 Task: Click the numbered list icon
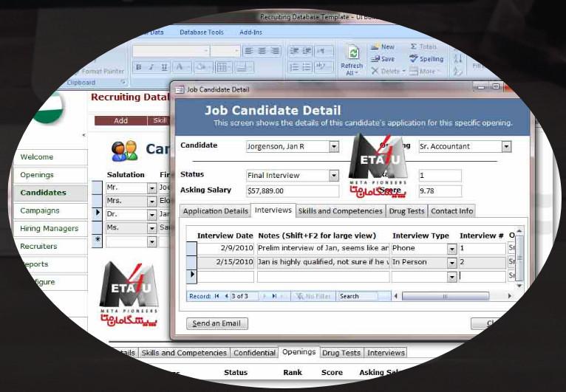tap(294, 67)
